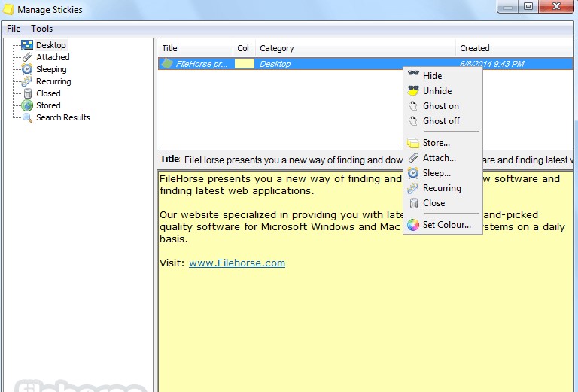Screen dimensions: 578x392
Task: Click the magnifier icon beside Search Results
Action: coord(27,117)
